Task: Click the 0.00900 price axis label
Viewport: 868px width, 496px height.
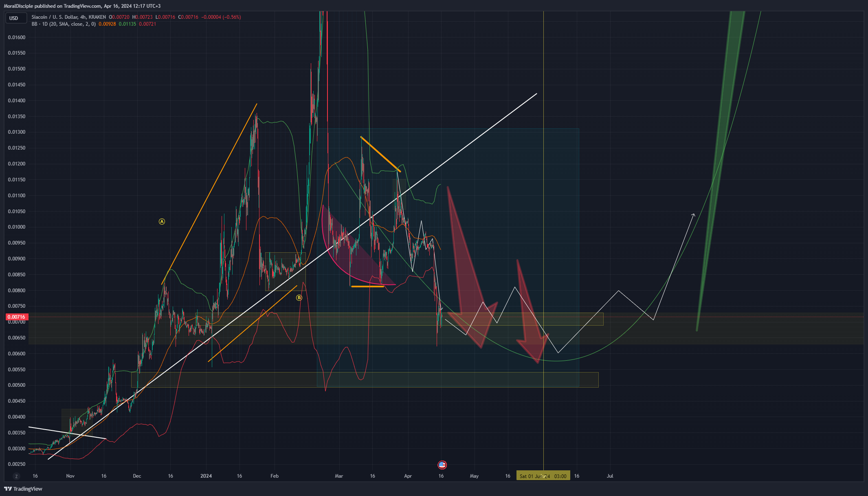Action: 17,259
